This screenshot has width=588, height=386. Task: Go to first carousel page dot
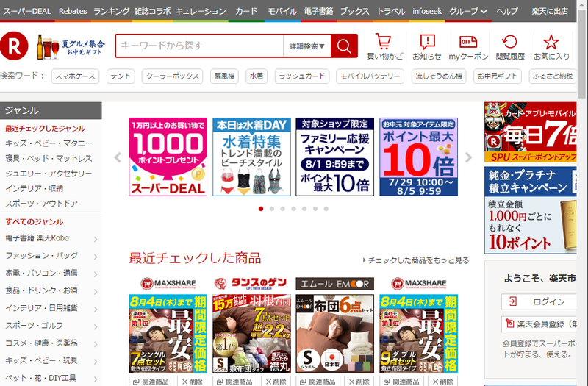261,209
